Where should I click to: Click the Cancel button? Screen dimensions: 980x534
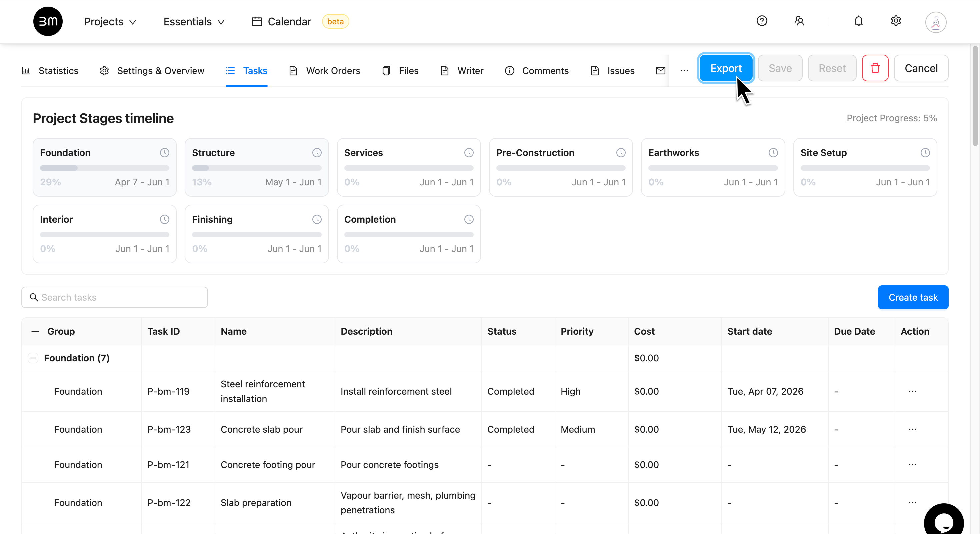click(921, 68)
